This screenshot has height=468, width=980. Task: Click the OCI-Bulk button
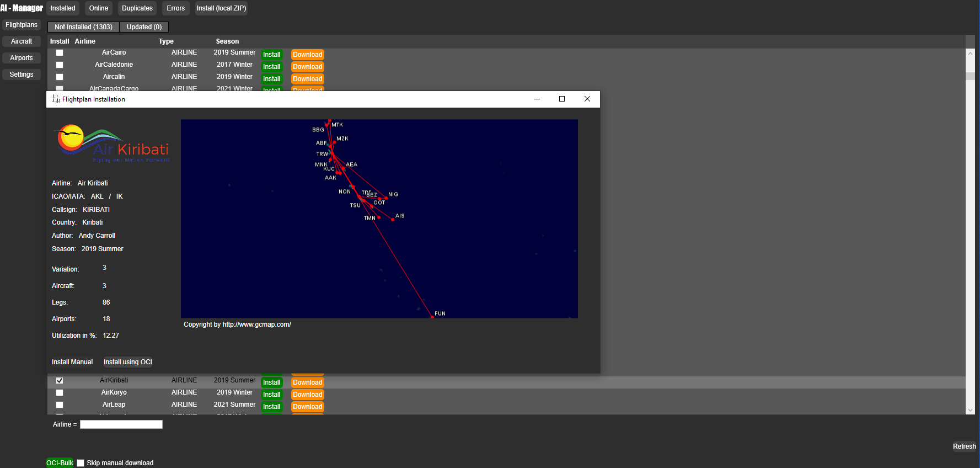click(60, 463)
